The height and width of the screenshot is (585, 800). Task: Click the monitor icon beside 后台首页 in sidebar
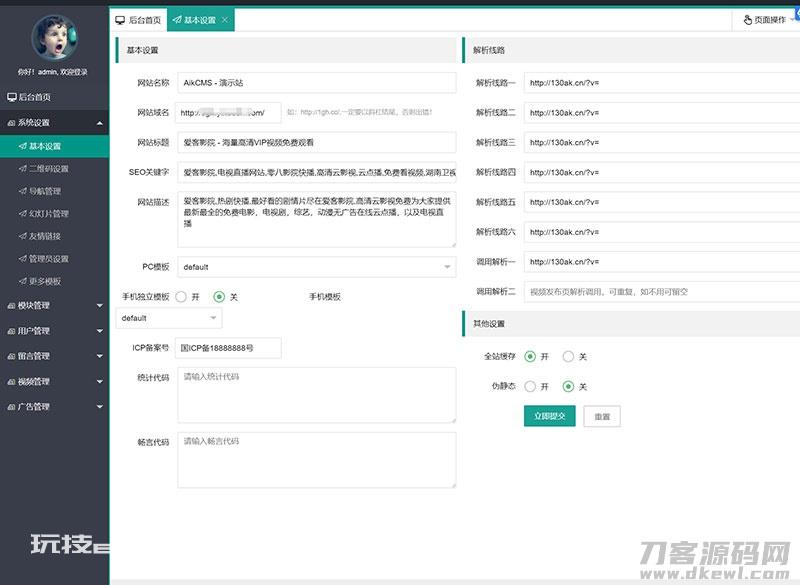[x=12, y=97]
